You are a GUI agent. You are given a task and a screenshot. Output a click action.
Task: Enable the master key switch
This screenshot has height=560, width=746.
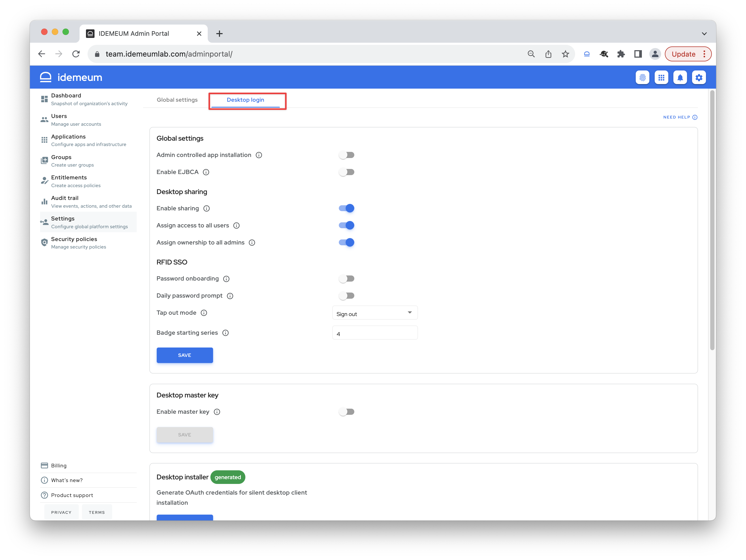tap(346, 412)
